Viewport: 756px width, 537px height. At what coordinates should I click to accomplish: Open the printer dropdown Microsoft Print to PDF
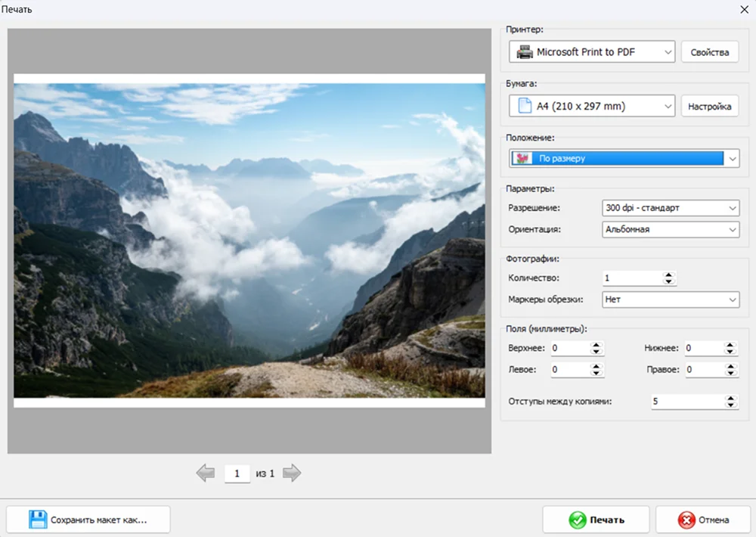pyautogui.click(x=592, y=52)
